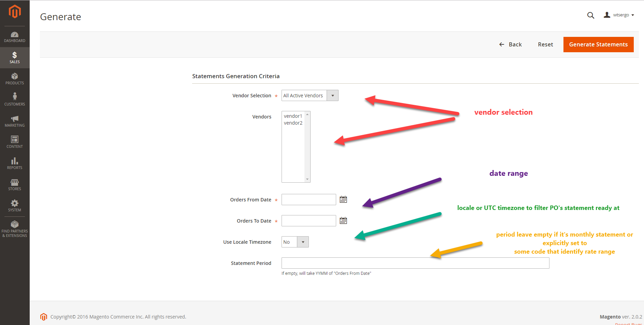
Task: Click the footer Magento logo icon
Action: pyautogui.click(x=44, y=317)
